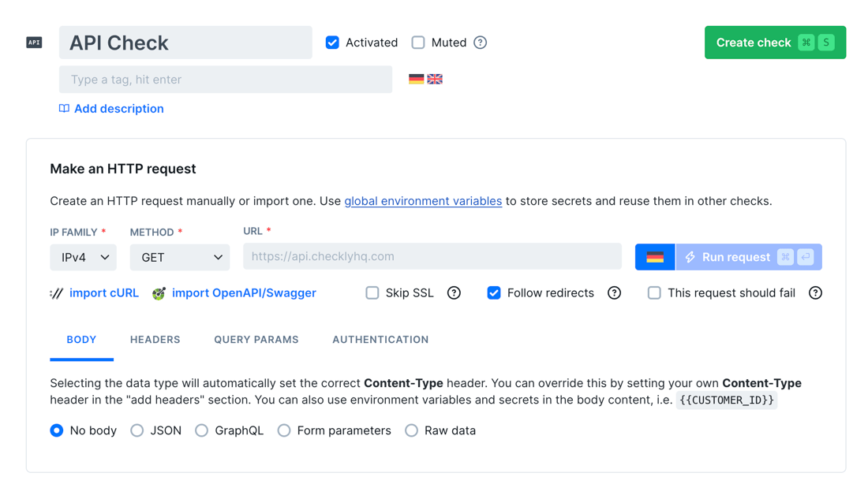This screenshot has width=868, height=499.
Task: Click the German flag next to tag field
Action: pyautogui.click(x=417, y=79)
